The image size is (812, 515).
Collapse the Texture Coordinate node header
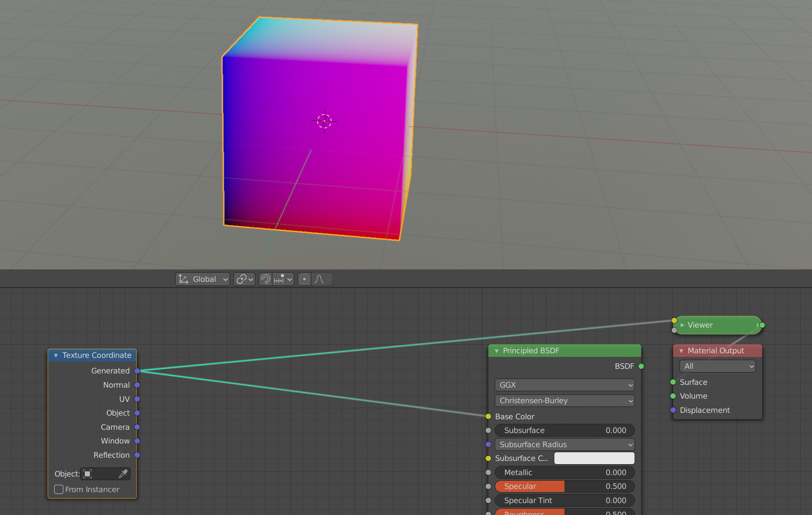click(55, 355)
